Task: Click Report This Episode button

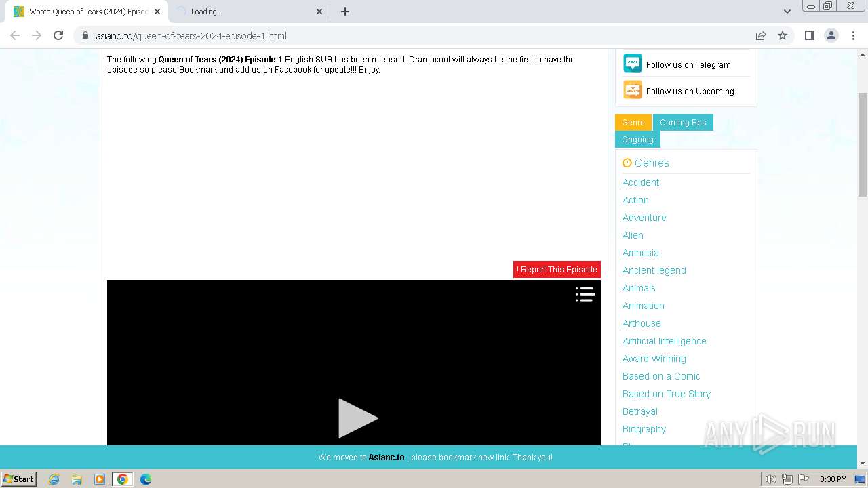Action: [x=557, y=269]
